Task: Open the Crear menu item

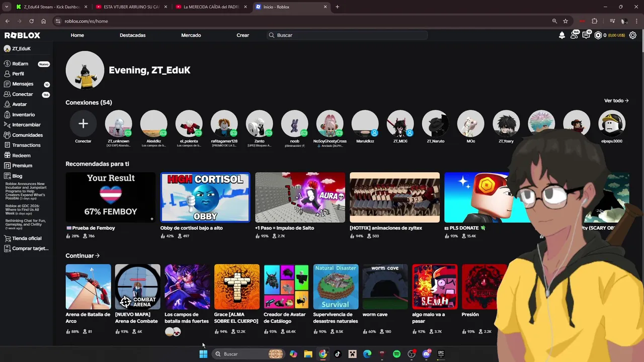Action: click(243, 35)
